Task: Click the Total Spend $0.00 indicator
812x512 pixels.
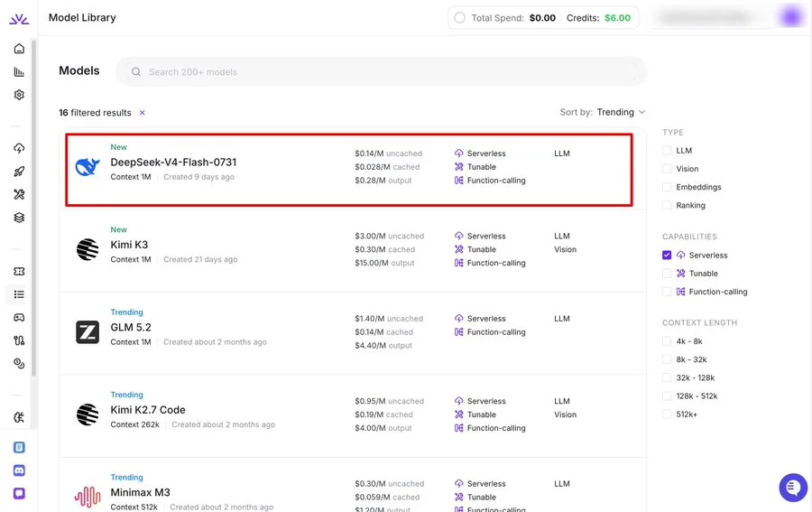Action: [513, 18]
